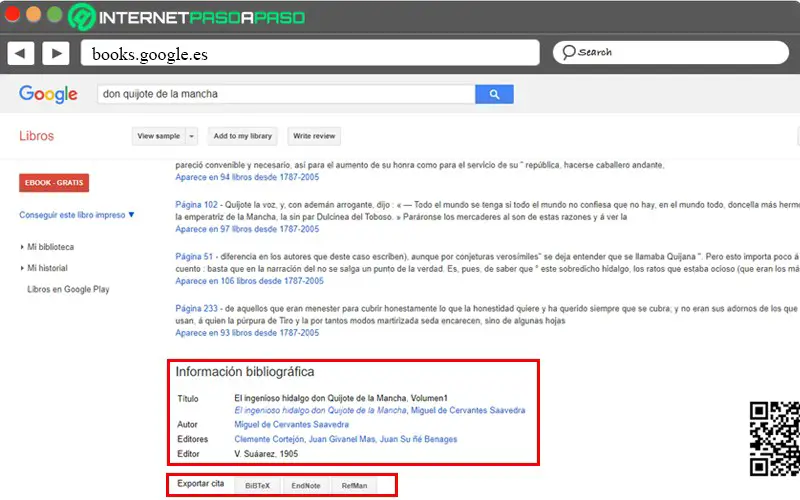Click the 'Exportar cita' label

201,483
